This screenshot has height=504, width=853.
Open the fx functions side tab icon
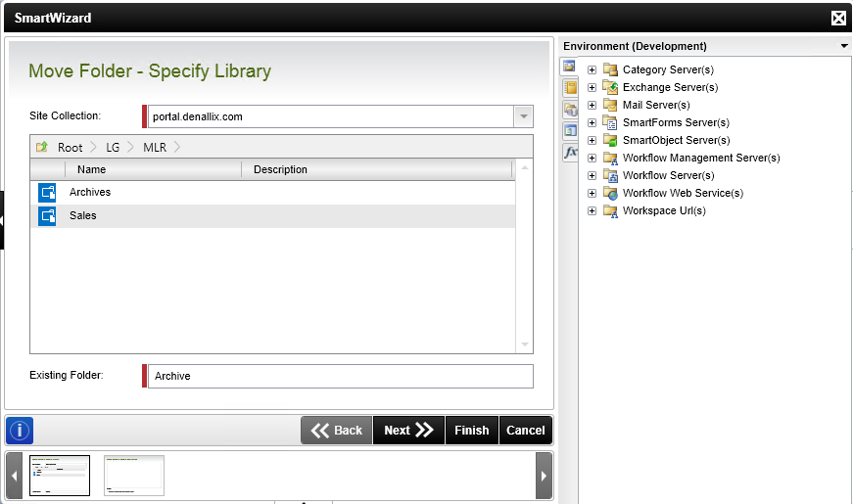pos(570,153)
